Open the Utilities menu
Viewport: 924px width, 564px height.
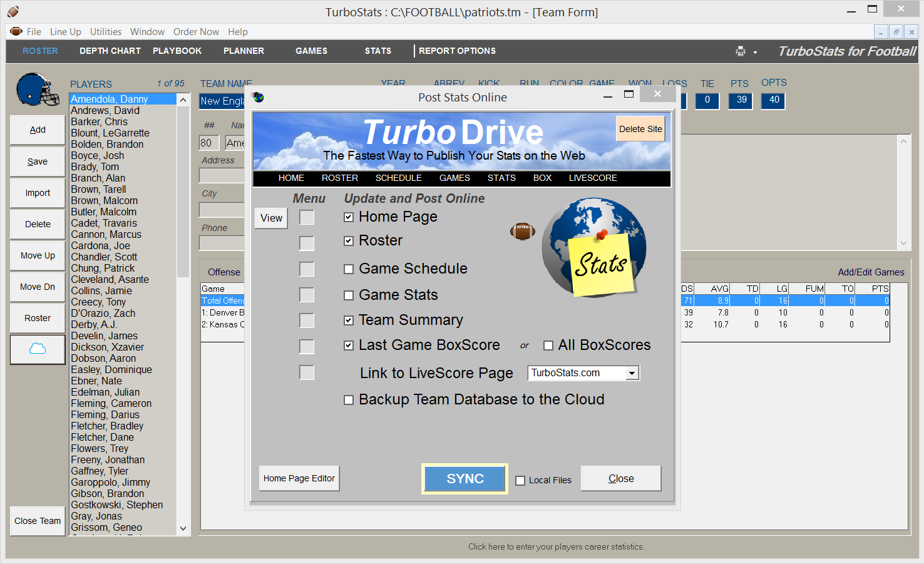click(x=105, y=32)
